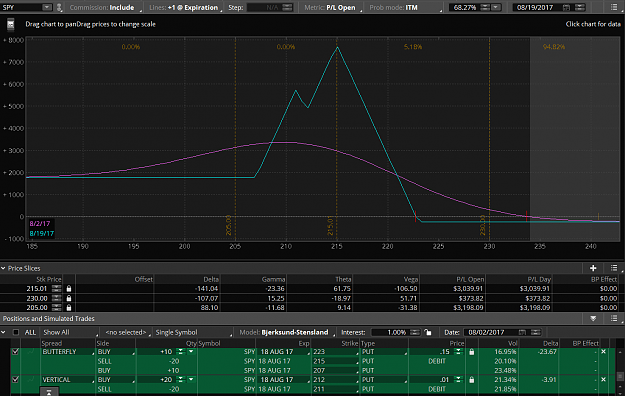Image resolution: width=625 pixels, height=396 pixels.
Task: Toggle the ALL positions checkbox
Action: (16, 332)
